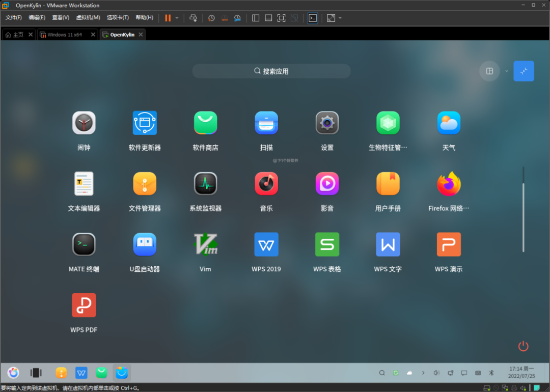Click the pause virtual machine button

coord(168,18)
